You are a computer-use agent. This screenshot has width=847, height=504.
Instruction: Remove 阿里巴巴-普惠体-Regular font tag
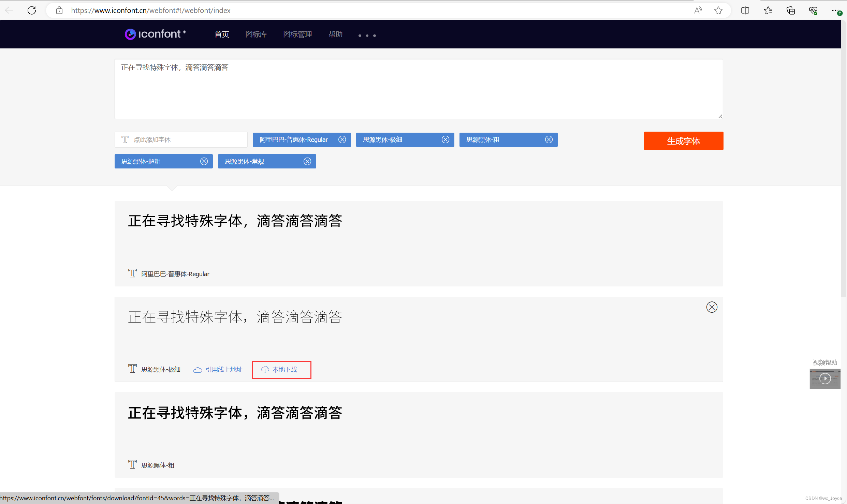click(342, 139)
